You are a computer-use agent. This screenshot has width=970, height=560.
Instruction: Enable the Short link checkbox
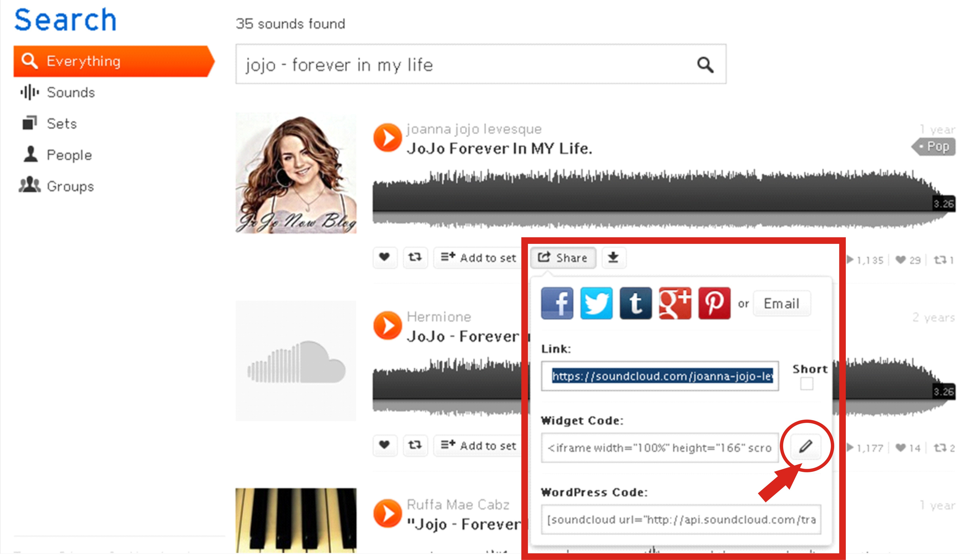[x=806, y=383]
